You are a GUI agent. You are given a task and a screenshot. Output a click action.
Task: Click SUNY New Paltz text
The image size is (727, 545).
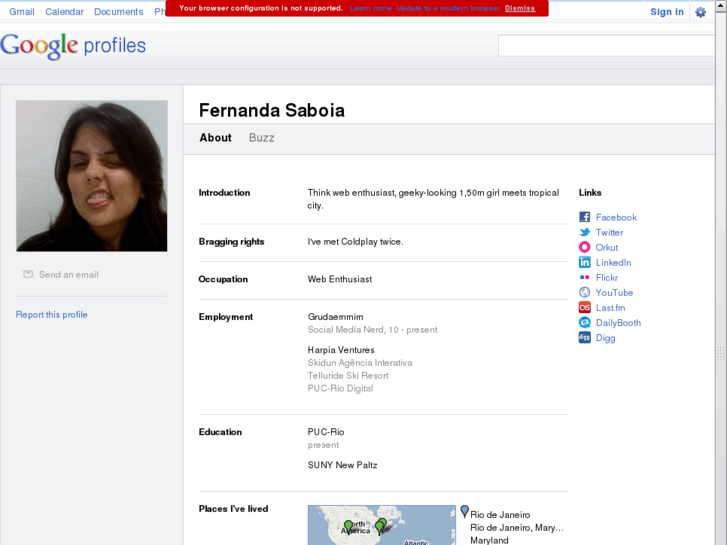coord(342,465)
